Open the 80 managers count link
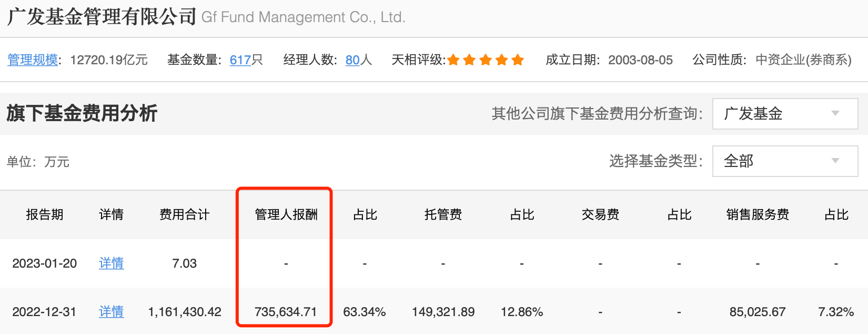Image resolution: width=868 pixels, height=334 pixels. click(352, 60)
